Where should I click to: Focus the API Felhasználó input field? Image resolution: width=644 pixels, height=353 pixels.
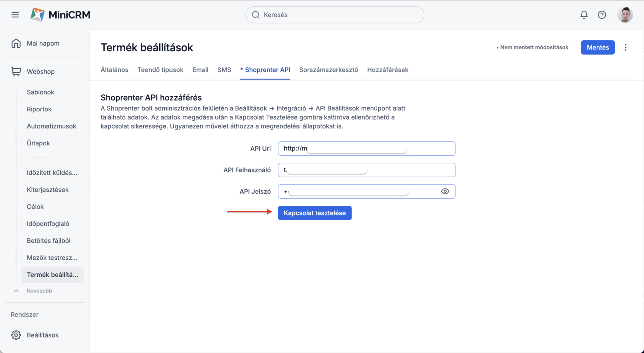[x=366, y=170]
